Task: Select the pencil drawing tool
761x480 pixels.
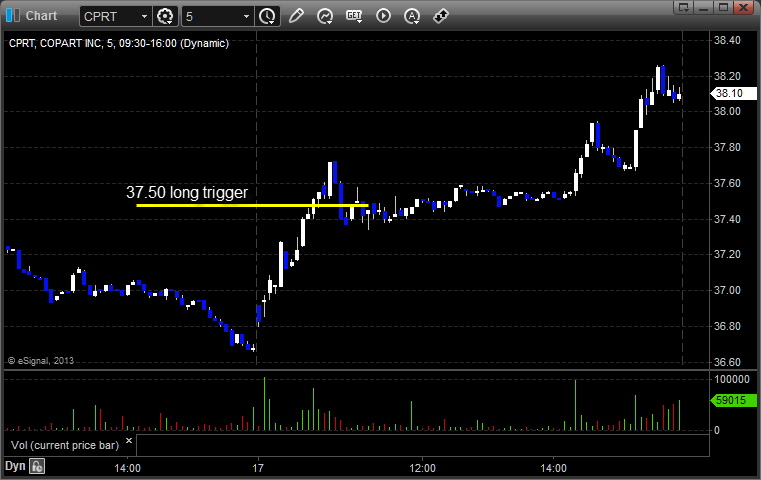Action: coord(296,16)
